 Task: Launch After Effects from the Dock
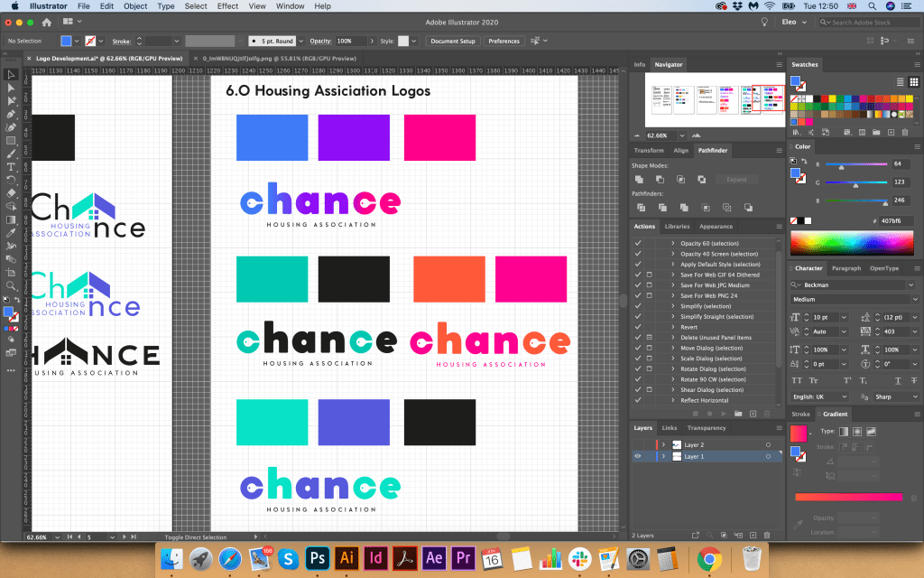coord(433,557)
